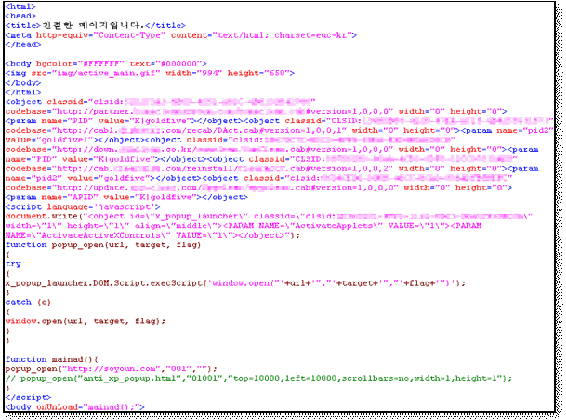Click the window.open(url, target, flag); line
This screenshot has width=566, height=420.
point(86,321)
